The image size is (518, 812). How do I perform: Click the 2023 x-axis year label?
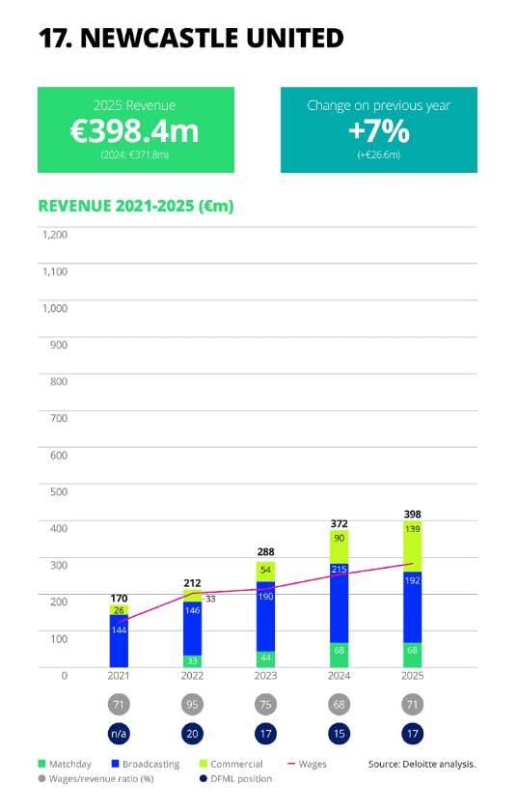point(265,675)
